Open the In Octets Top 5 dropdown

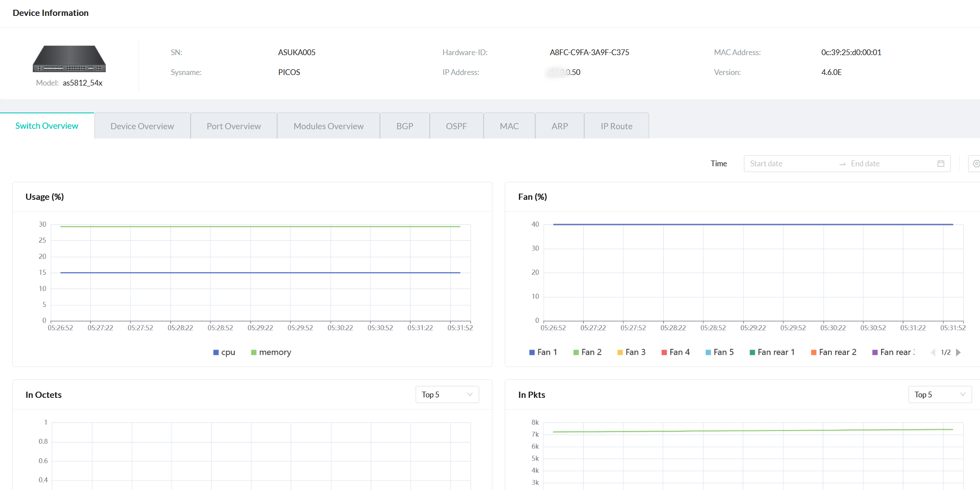click(x=447, y=395)
